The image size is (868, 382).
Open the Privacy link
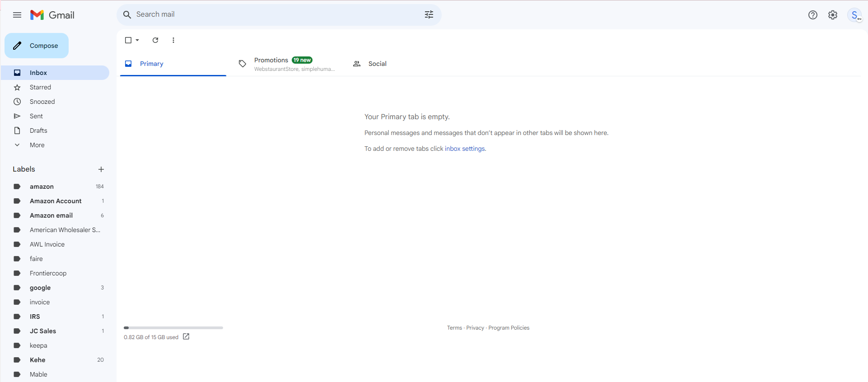click(x=475, y=328)
